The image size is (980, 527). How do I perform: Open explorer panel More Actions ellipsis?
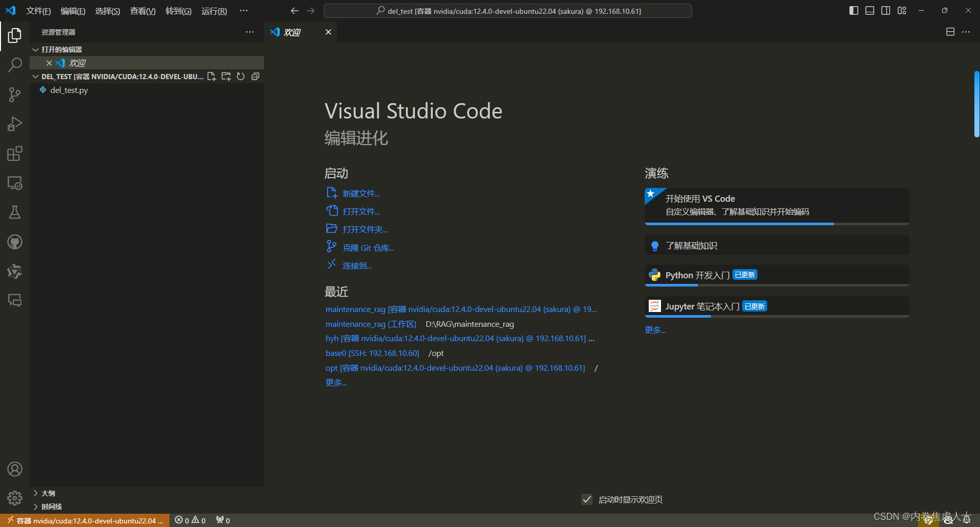[x=250, y=32]
